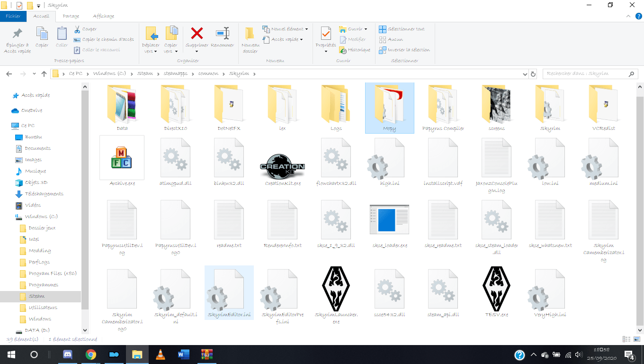This screenshot has width=644, height=364.
Task: Expand the Propriétés dropdown arrow
Action: point(326,51)
